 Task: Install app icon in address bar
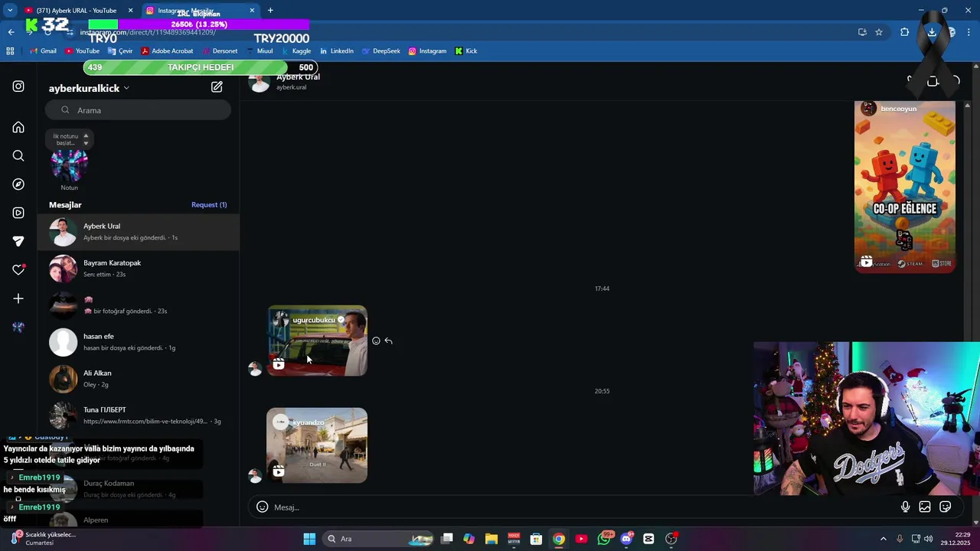click(x=862, y=32)
